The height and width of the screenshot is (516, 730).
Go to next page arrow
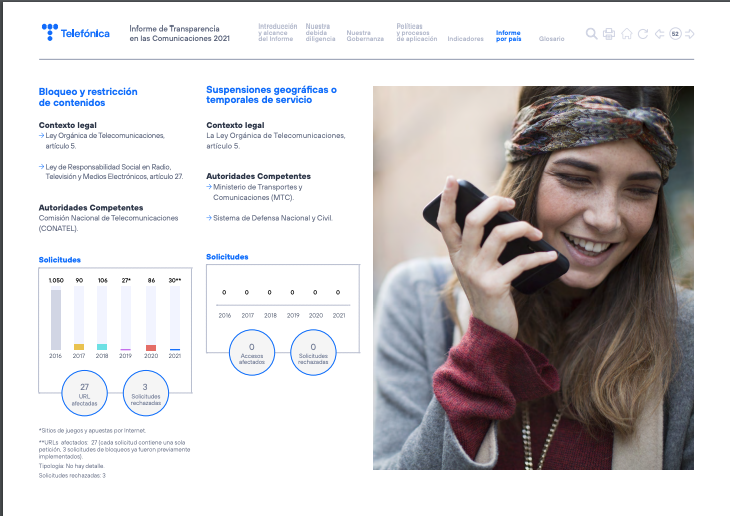pyautogui.click(x=690, y=34)
